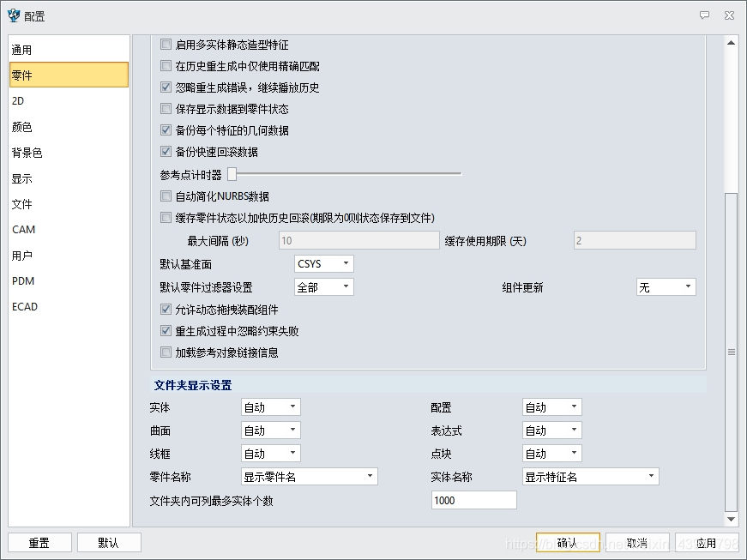Open the 曲面 display dropdown

pyautogui.click(x=271, y=431)
